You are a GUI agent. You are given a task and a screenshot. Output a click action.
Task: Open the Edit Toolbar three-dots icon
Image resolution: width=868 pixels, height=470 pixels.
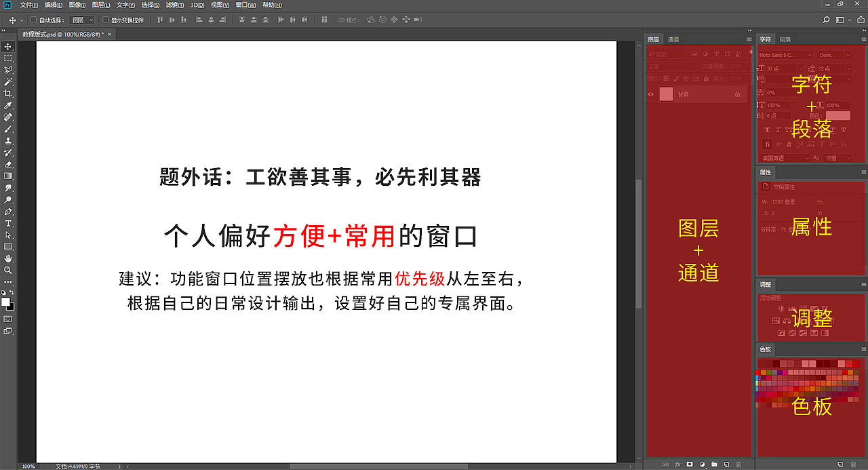click(x=8, y=281)
